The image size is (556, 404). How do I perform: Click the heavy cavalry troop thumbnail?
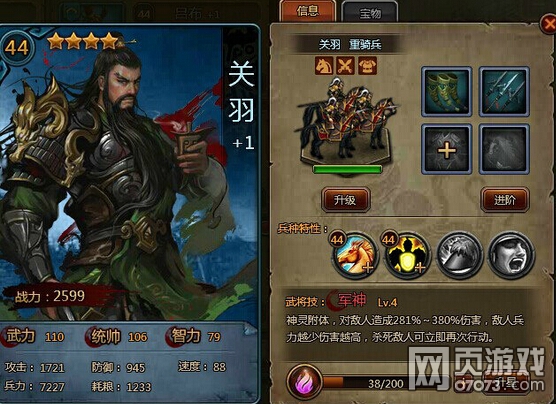pos(346,121)
